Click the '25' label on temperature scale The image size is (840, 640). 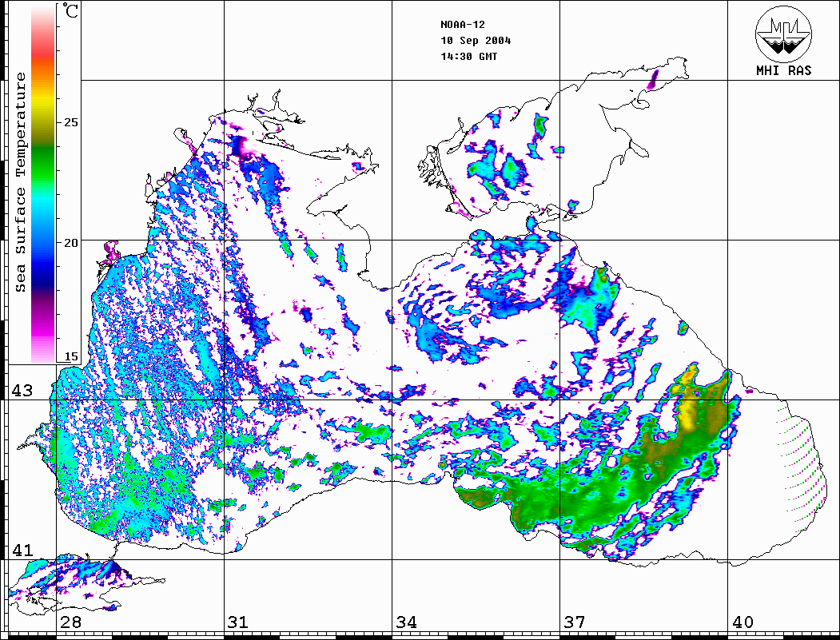pos(70,122)
